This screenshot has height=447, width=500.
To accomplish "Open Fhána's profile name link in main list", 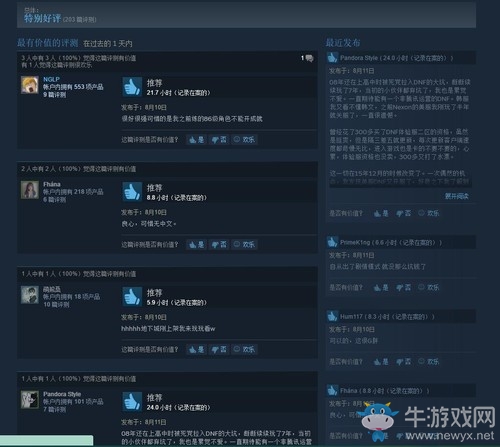I will 52,184.
